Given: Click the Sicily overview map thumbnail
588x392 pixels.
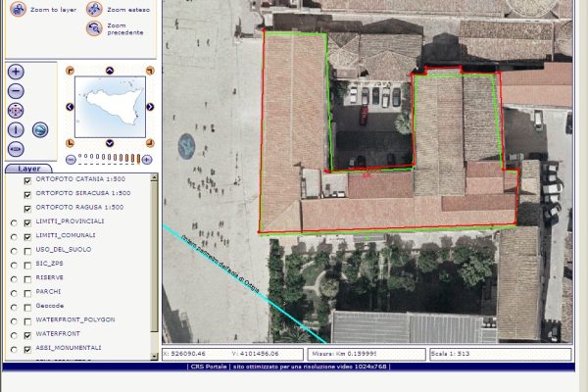Looking at the screenshot, I should click(109, 106).
